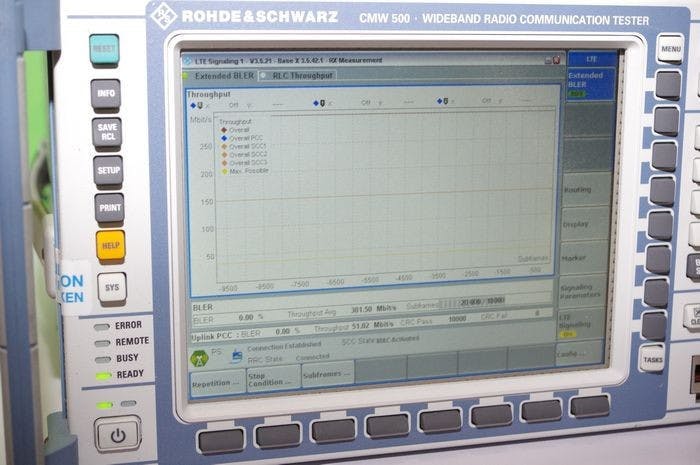700x465 pixels.
Task: Open the Display softkey
Action: tap(585, 224)
